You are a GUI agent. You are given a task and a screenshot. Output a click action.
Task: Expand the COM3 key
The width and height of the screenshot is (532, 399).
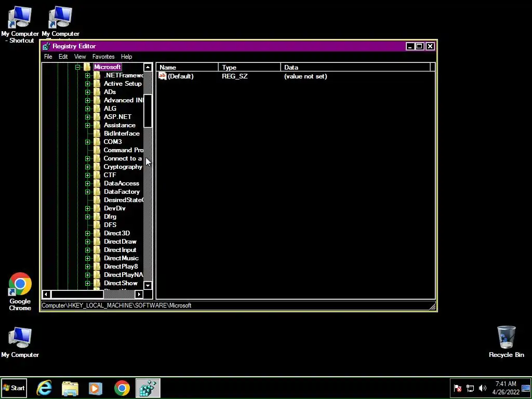coord(87,142)
